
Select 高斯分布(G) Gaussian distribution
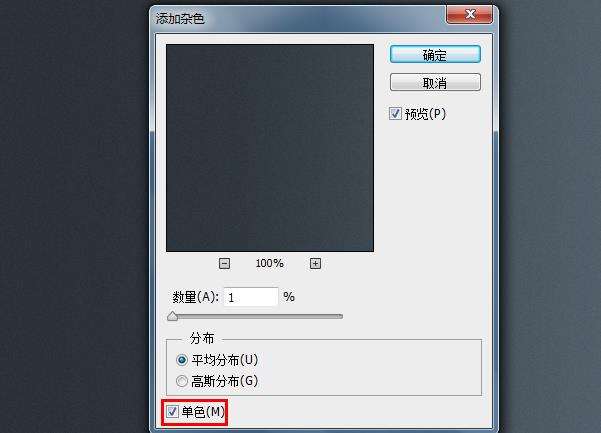pyautogui.click(x=182, y=381)
